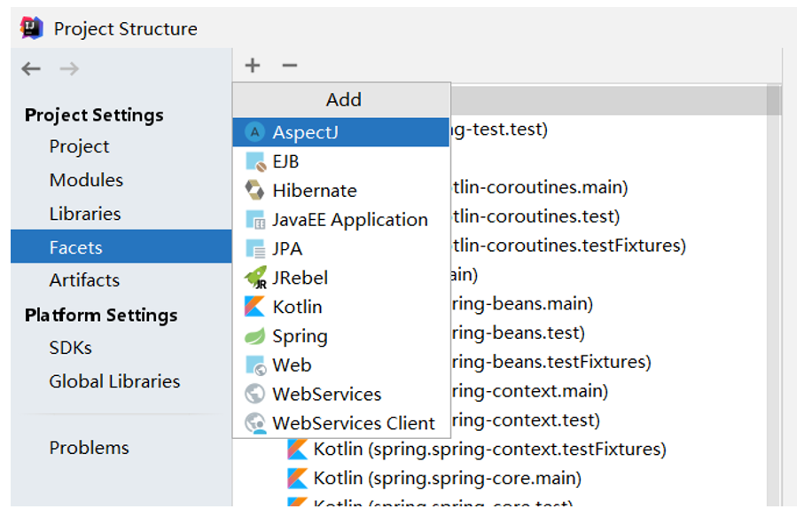Go to SDKs platform settings
The width and height of the screenshot is (812, 517).
[x=71, y=348]
